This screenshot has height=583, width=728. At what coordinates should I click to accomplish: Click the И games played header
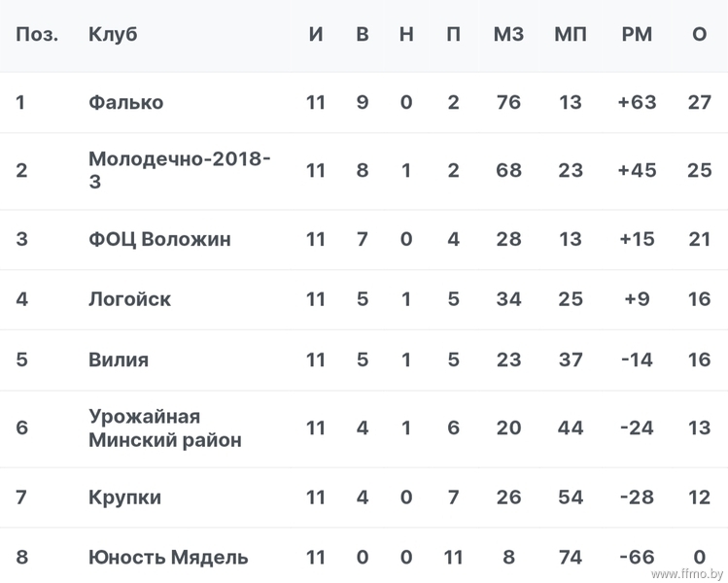pyautogui.click(x=316, y=34)
